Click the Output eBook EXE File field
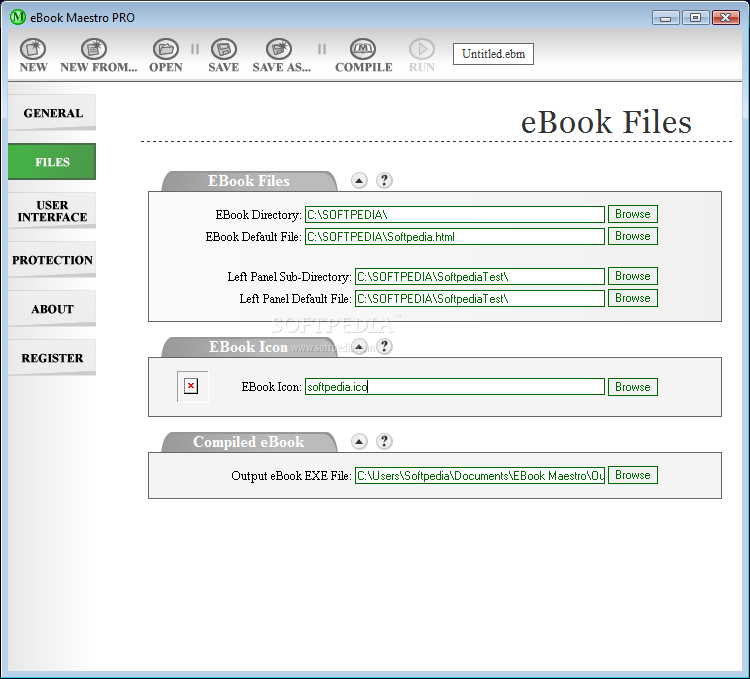 (480, 475)
